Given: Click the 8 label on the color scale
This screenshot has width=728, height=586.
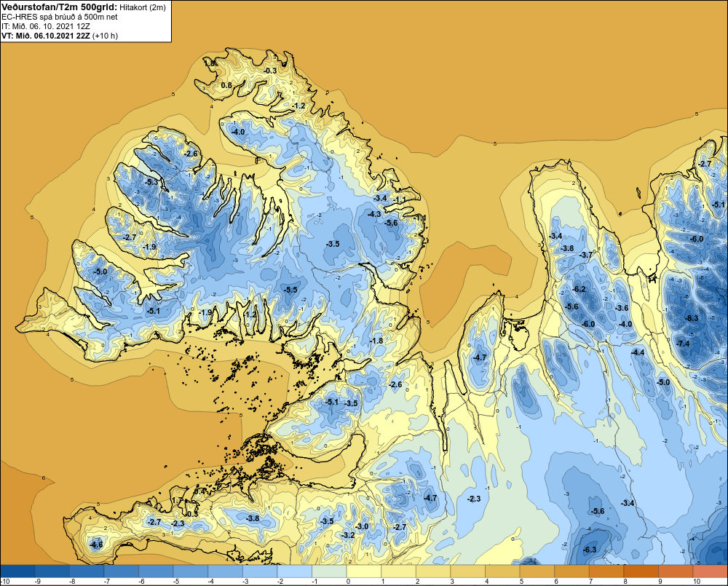Looking at the screenshot, I should [x=625, y=582].
